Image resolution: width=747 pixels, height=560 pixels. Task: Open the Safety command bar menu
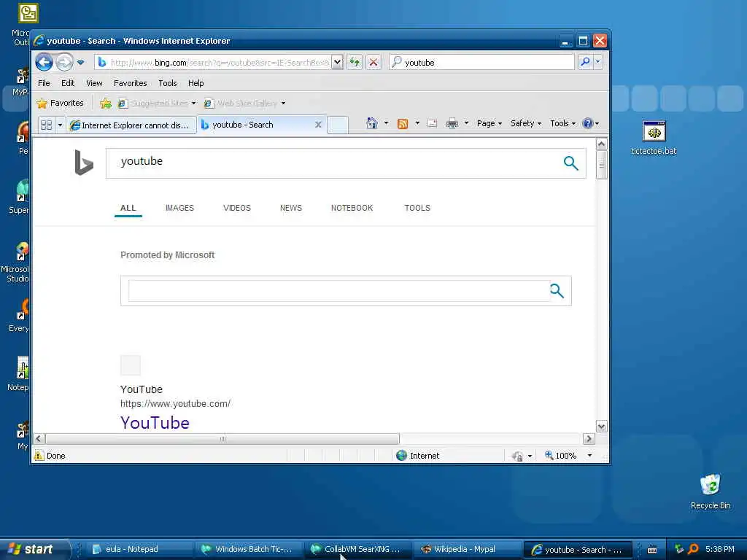point(525,123)
